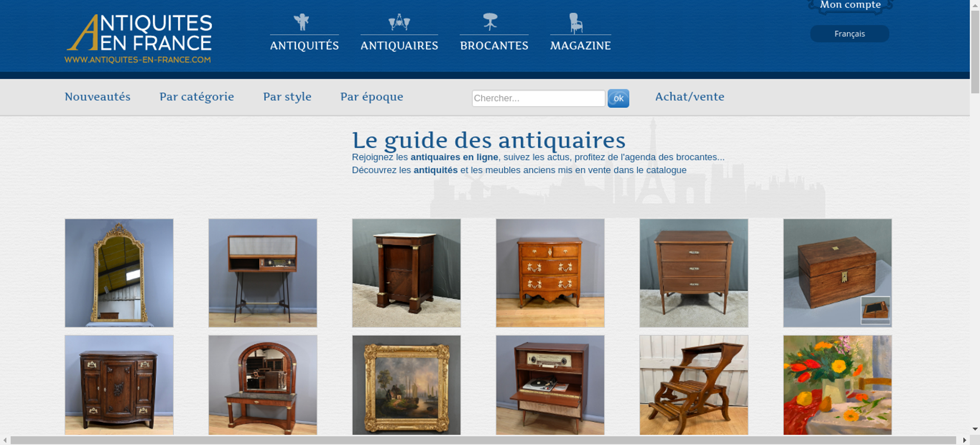This screenshot has width=980, height=445.
Task: Click the horizontal scrollbar right arrow
Action: coord(965,440)
